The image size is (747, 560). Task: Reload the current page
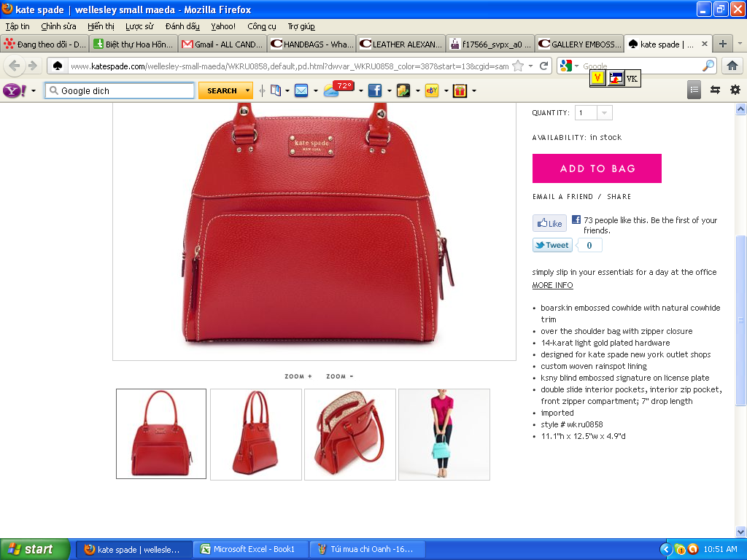(x=543, y=66)
